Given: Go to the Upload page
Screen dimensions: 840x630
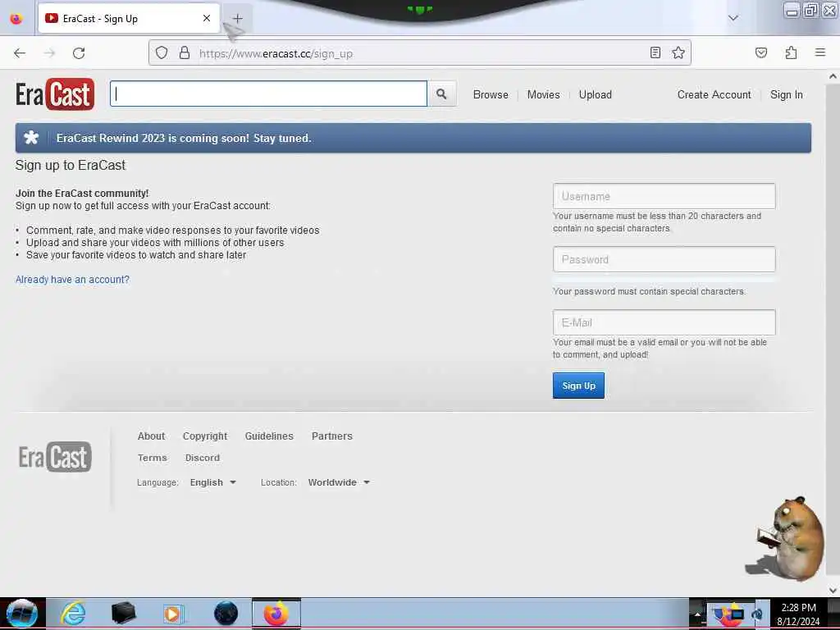Looking at the screenshot, I should tap(596, 94).
